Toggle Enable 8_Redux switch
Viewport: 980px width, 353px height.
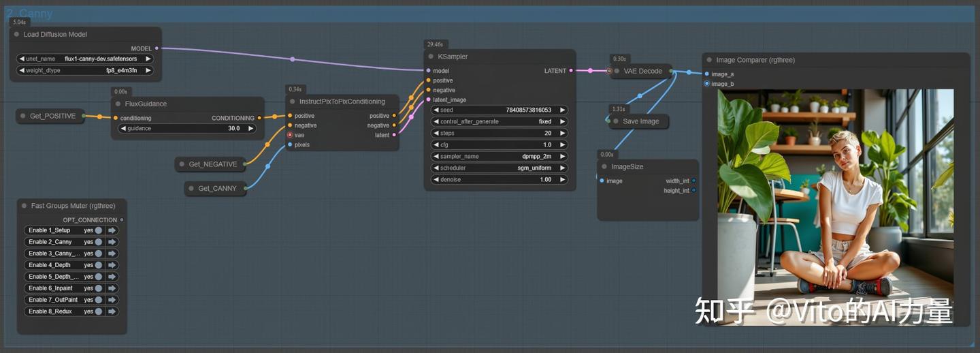[99, 311]
